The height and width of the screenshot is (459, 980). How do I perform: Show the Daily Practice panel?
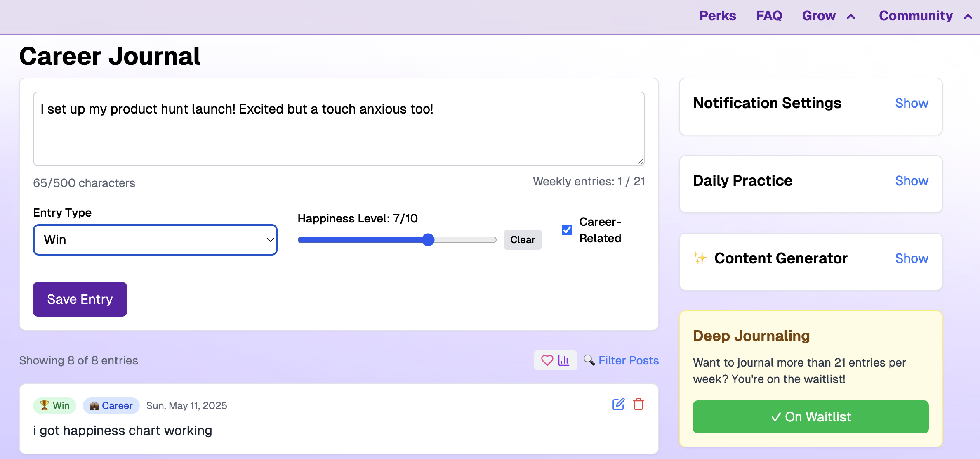coord(911,181)
